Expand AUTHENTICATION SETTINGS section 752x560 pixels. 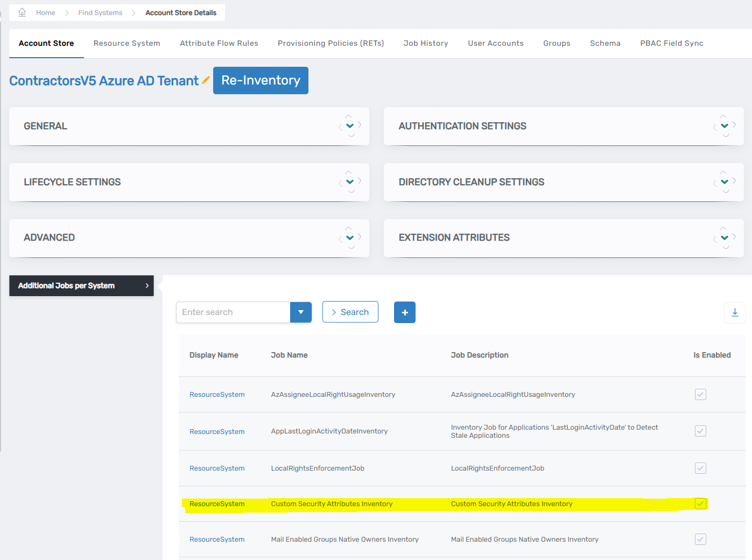point(723,126)
